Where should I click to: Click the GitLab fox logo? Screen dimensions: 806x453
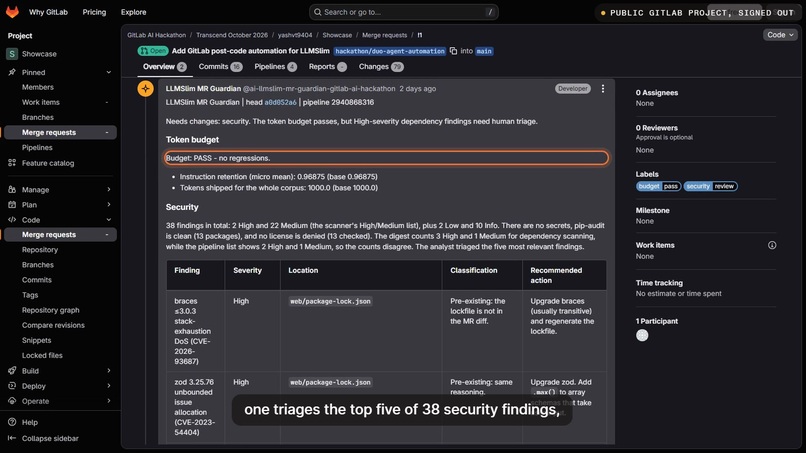(x=12, y=12)
